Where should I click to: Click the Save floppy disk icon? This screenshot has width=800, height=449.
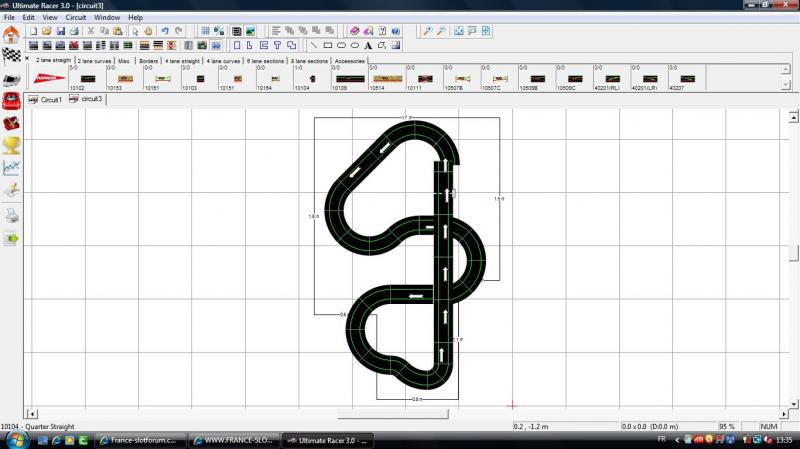click(60, 31)
